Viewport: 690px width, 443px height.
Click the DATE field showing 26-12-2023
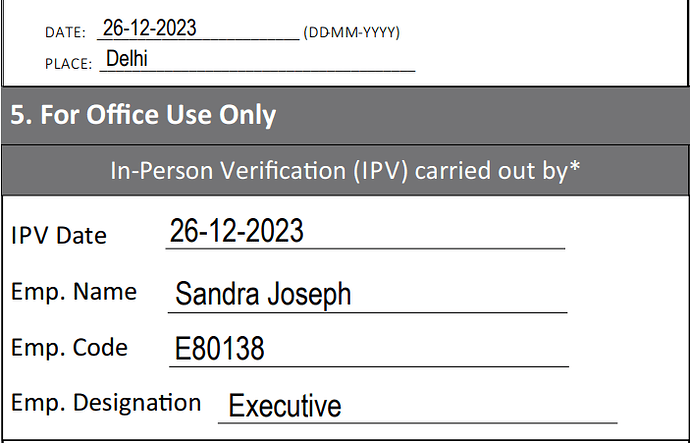point(198,29)
